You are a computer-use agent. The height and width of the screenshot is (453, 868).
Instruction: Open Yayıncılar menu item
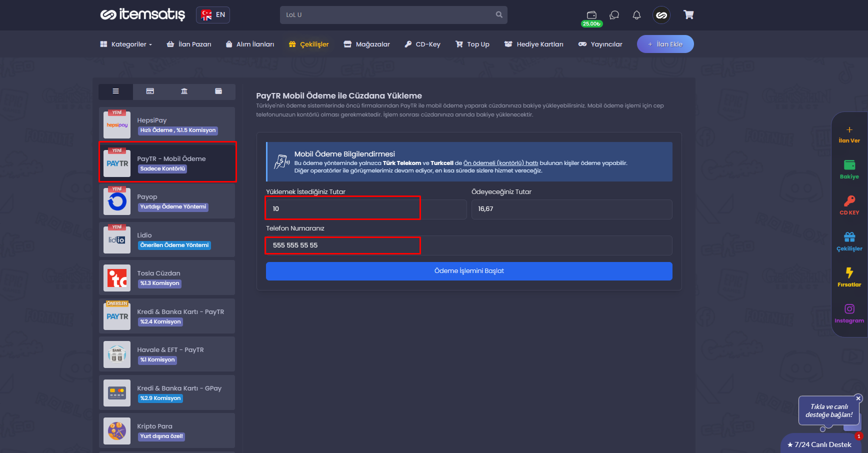pyautogui.click(x=600, y=44)
